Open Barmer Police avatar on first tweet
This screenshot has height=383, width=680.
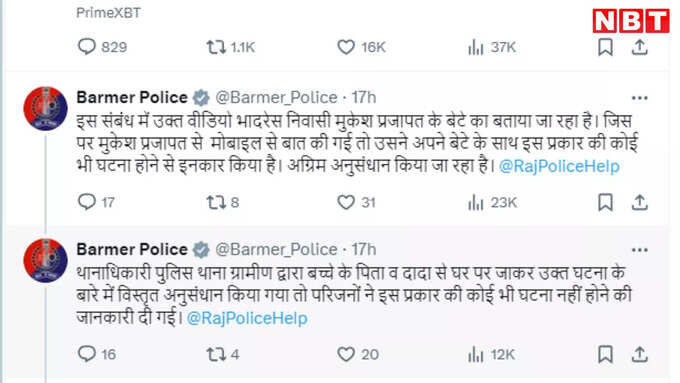pos(46,108)
